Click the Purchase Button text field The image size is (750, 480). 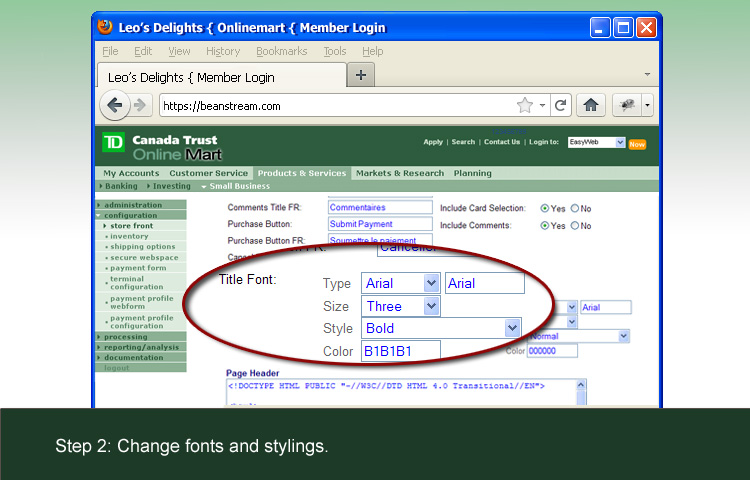coord(380,224)
